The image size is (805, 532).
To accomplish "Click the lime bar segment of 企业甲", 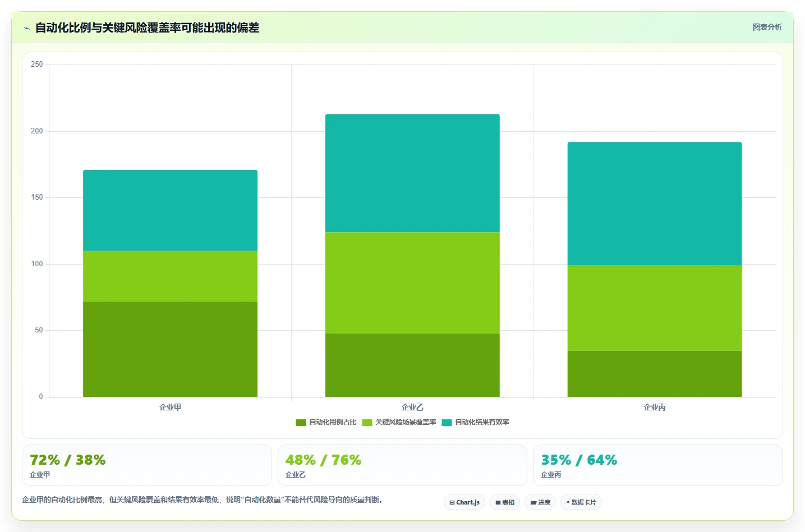I will [x=170, y=276].
